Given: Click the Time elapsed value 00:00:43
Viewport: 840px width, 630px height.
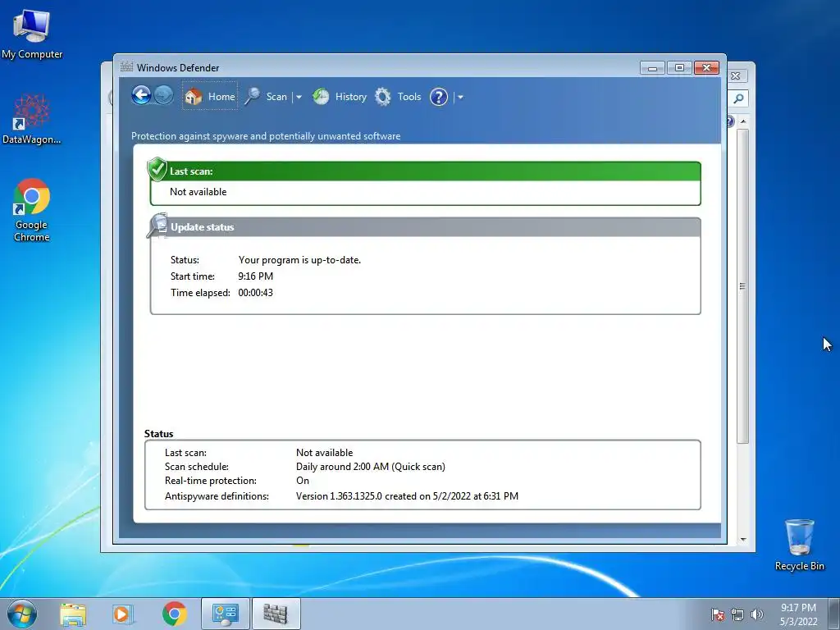Looking at the screenshot, I should (x=256, y=293).
